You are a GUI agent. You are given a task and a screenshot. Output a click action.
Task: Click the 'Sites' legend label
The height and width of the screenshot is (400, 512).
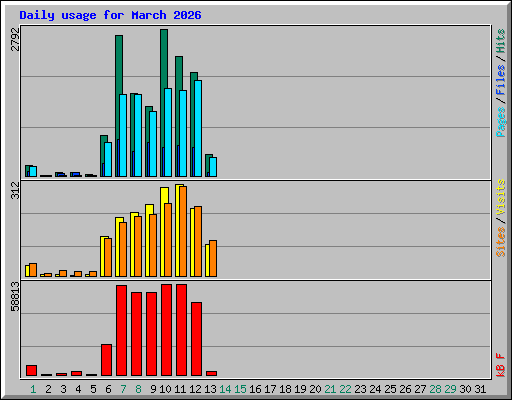[500, 242]
